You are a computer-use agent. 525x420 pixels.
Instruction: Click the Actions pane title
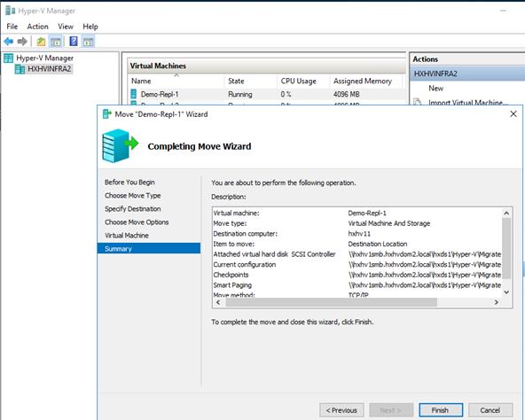pos(425,59)
